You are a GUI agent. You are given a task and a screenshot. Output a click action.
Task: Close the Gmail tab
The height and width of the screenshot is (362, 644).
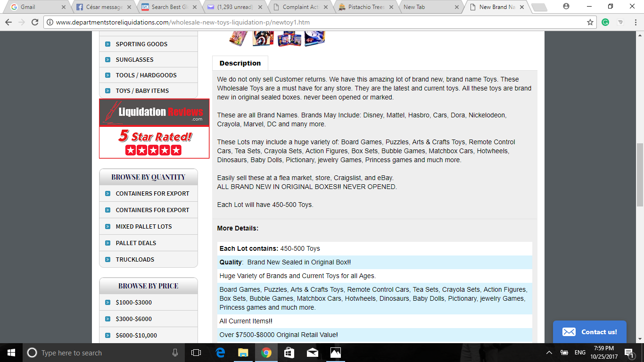64,7
